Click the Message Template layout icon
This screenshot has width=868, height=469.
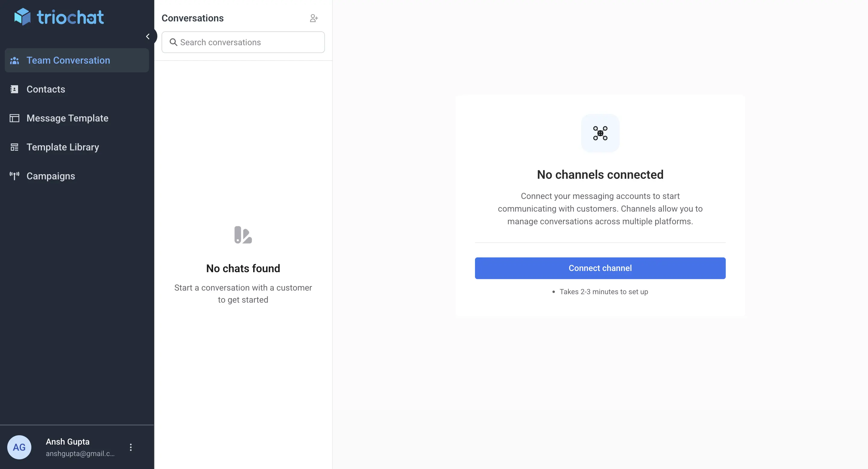click(14, 118)
